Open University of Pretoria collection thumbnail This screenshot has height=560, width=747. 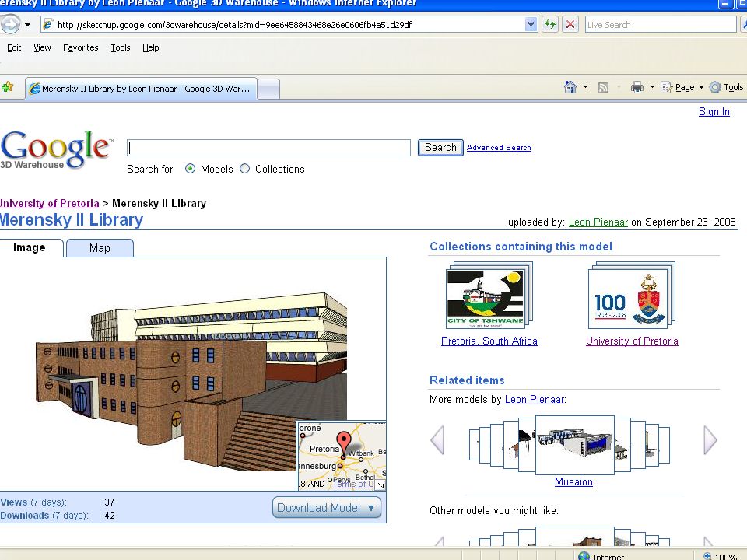point(632,296)
